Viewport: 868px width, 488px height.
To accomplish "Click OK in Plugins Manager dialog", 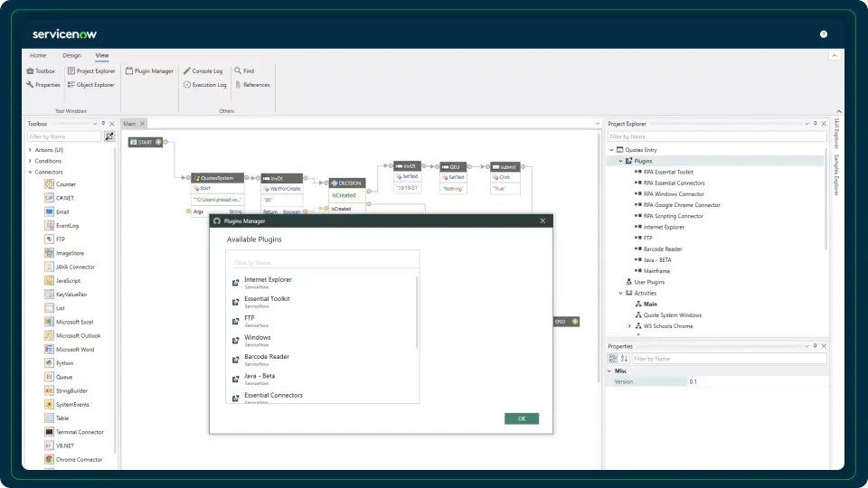I will point(522,418).
